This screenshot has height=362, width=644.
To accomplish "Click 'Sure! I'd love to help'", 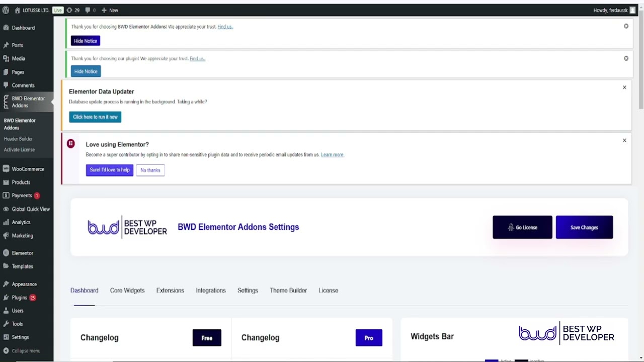I will point(110,170).
